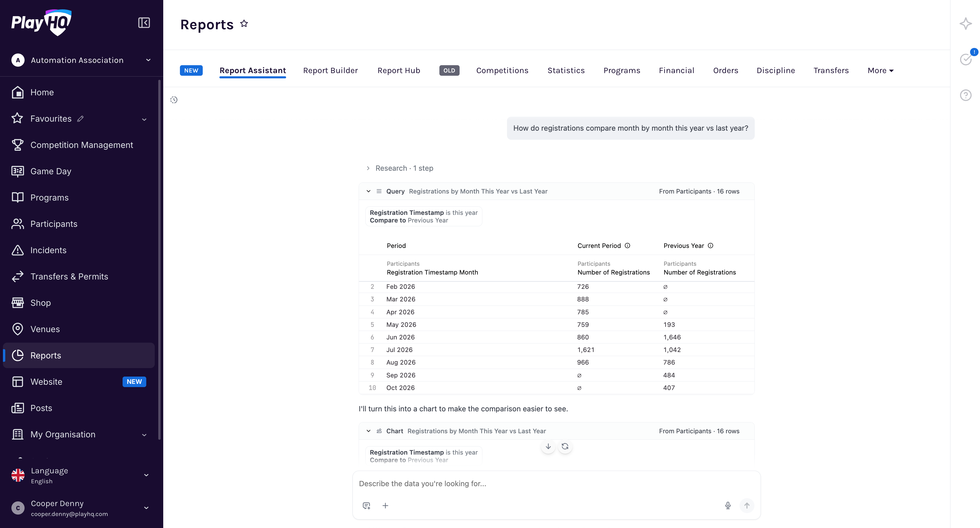The height and width of the screenshot is (528, 980).
Task: Click the PlayHQ logo
Action: coord(41,23)
